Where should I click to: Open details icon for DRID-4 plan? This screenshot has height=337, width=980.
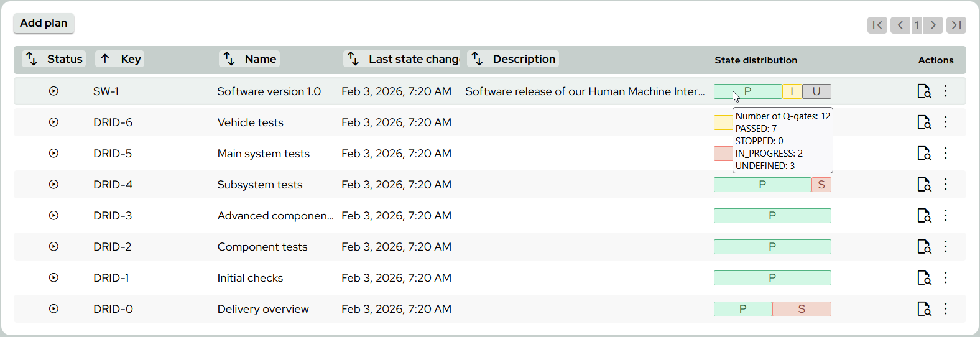924,185
